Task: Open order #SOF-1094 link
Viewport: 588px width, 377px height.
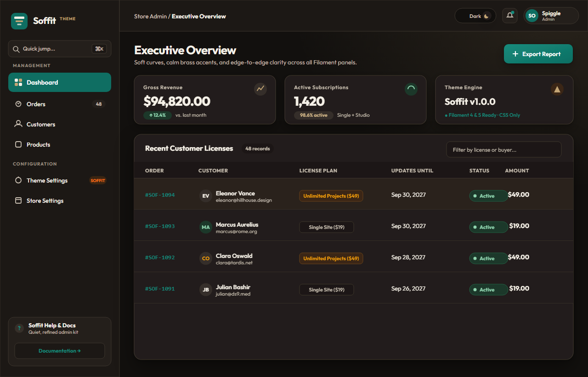Action: (160, 195)
